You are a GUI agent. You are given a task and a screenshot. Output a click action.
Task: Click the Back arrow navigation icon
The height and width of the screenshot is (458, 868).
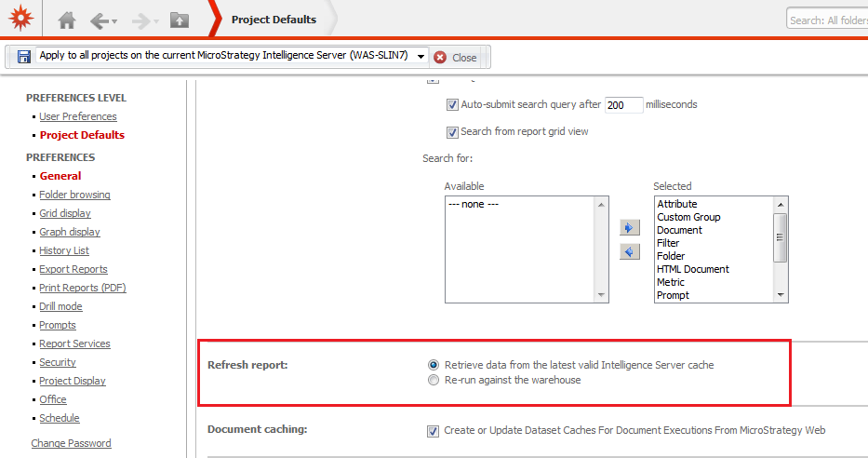coord(100,21)
